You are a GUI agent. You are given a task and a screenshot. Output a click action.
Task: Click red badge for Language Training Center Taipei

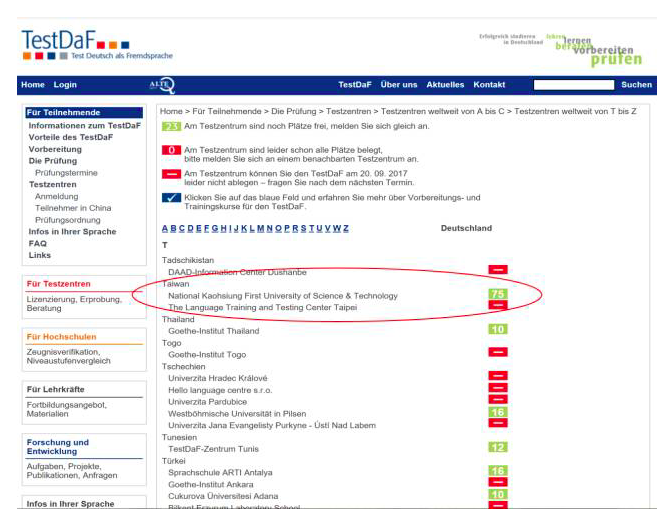point(498,305)
